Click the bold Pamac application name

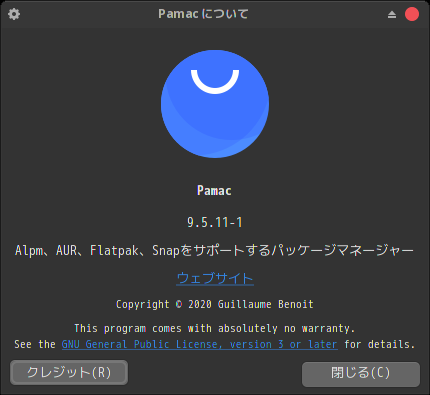click(x=214, y=191)
